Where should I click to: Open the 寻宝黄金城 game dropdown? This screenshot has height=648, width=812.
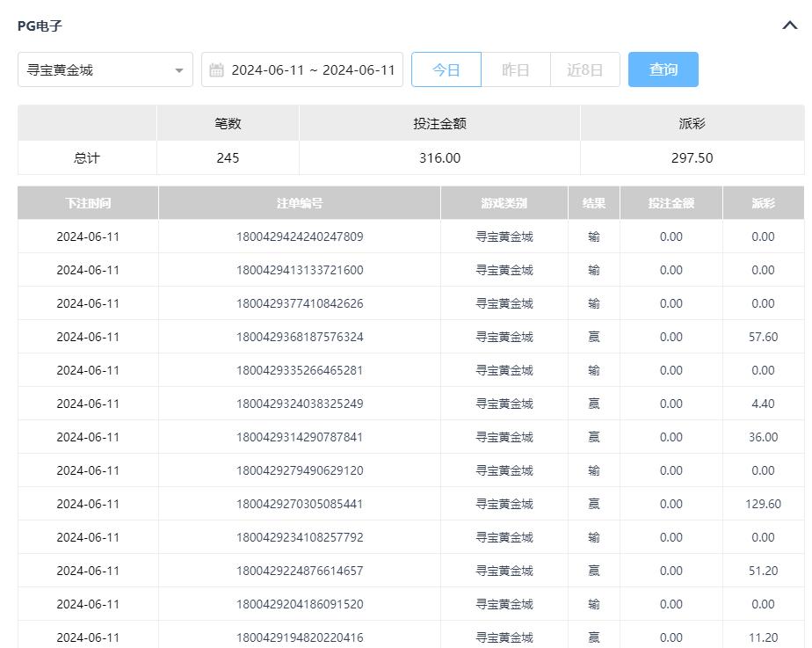105,70
